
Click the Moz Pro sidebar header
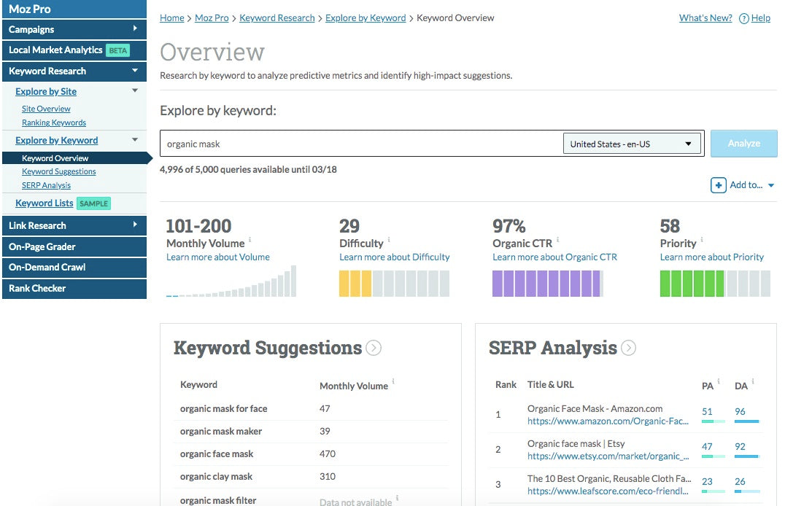(x=74, y=9)
